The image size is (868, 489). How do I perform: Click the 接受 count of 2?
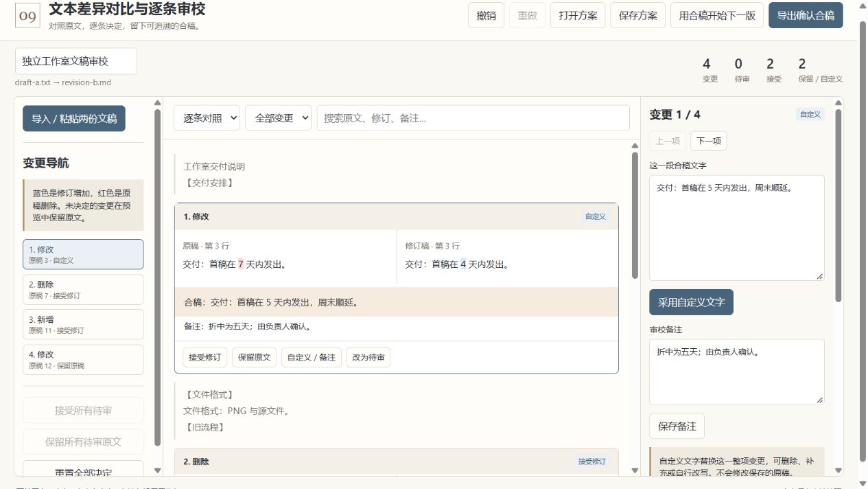[773, 69]
